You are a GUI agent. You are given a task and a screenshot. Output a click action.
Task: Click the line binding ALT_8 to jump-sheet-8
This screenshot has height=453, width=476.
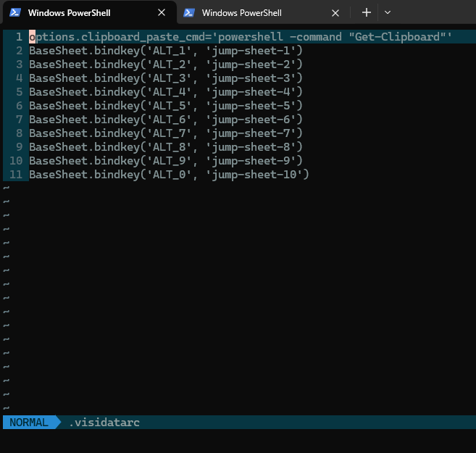166,147
